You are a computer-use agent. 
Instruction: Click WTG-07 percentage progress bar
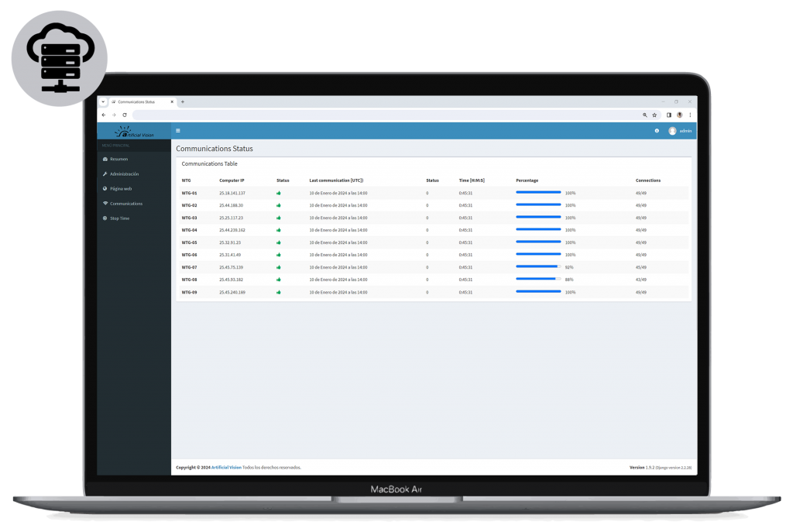pos(538,266)
